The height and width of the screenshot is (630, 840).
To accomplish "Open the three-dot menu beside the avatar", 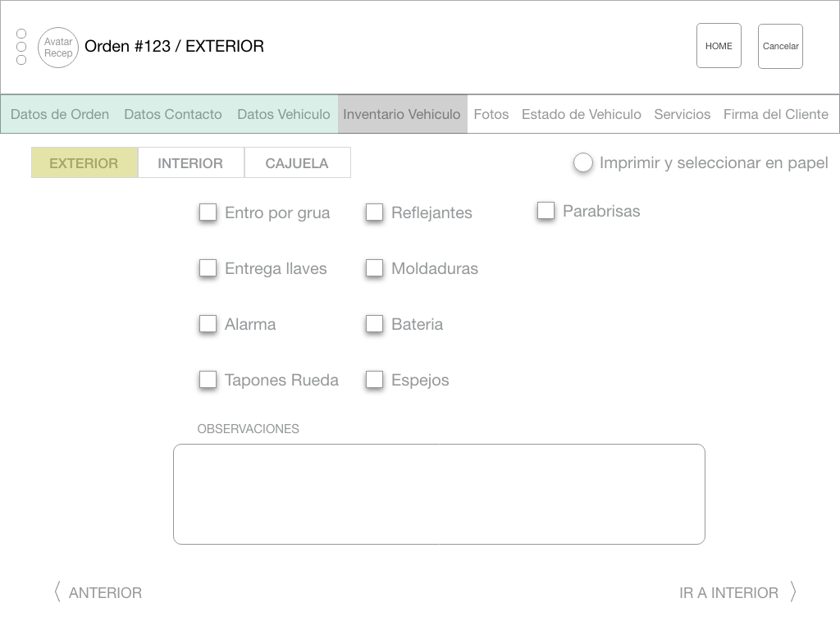I will coord(21,47).
